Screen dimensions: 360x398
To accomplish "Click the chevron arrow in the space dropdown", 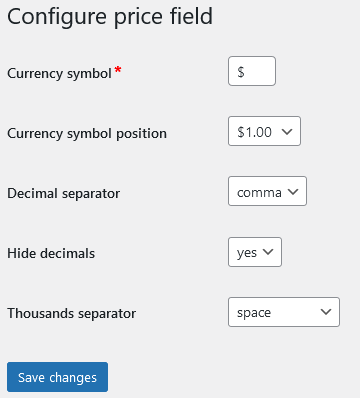I will [326, 312].
